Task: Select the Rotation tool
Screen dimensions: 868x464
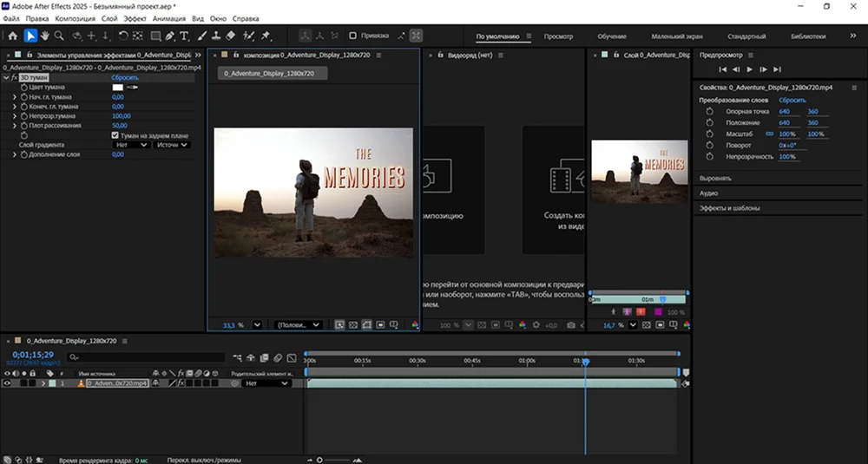Action: [x=123, y=36]
